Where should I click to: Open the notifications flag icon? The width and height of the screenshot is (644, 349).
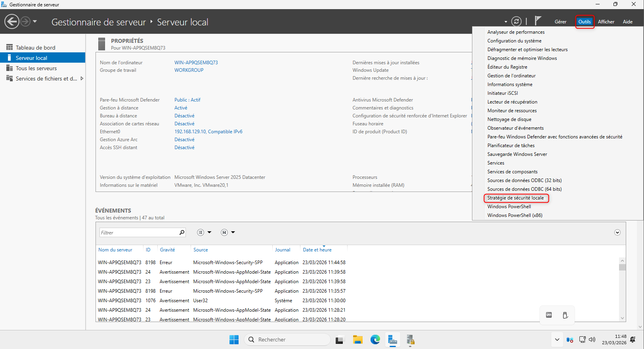click(x=538, y=21)
